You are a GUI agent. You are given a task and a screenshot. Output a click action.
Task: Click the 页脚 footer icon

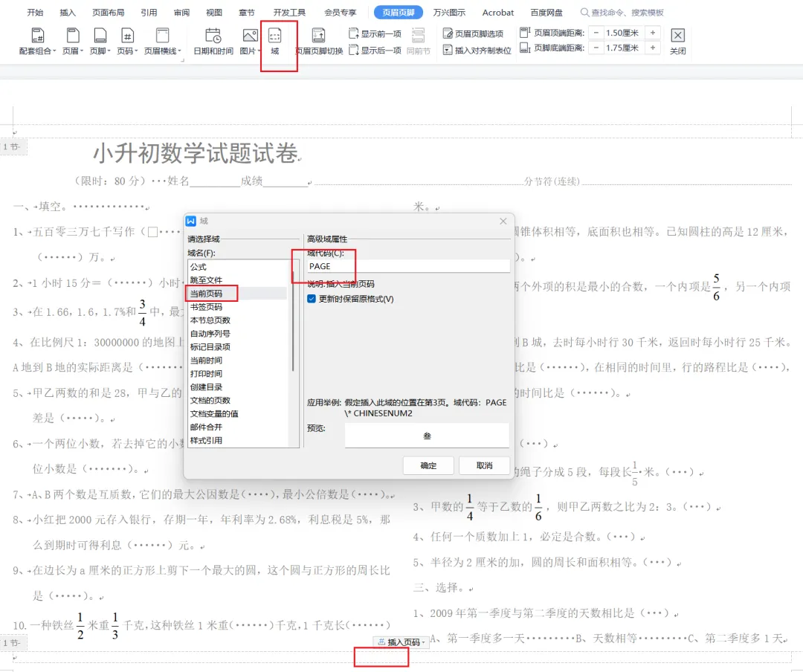[x=100, y=36]
